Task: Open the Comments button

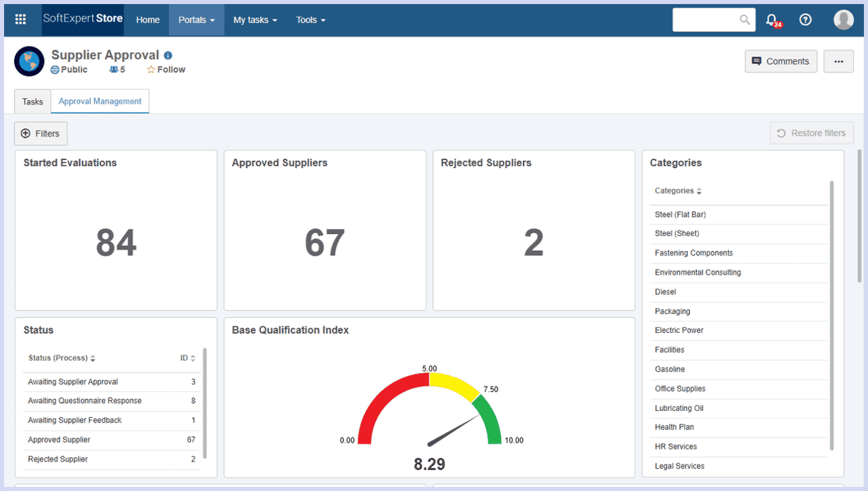Action: coord(781,61)
